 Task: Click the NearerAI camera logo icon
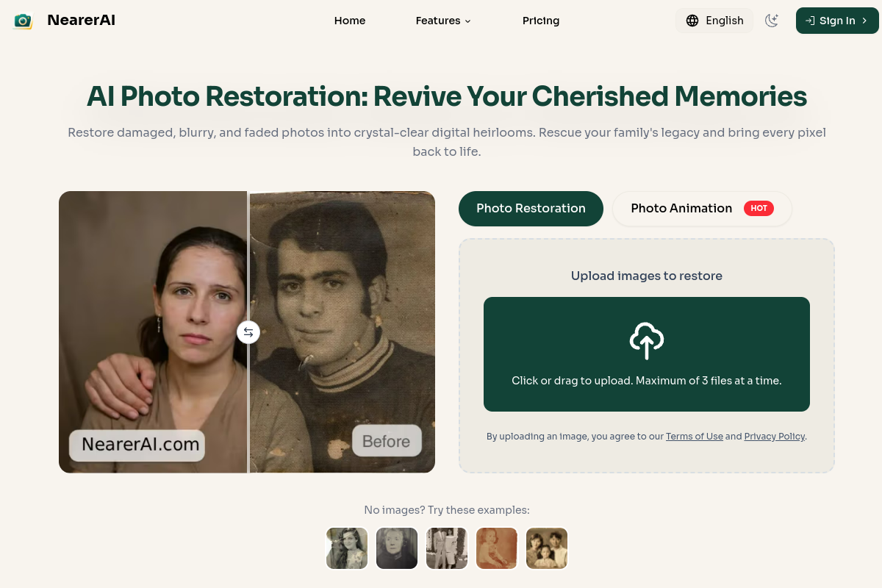coord(23,21)
